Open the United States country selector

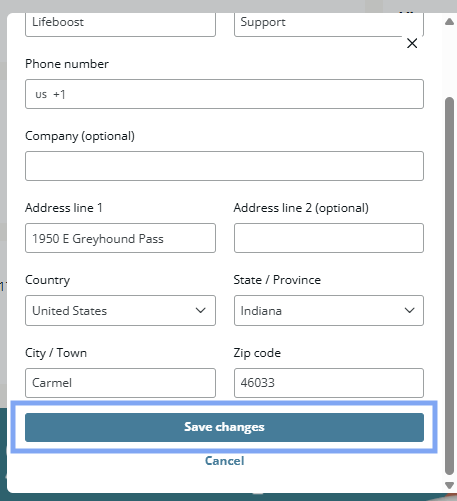(x=120, y=310)
